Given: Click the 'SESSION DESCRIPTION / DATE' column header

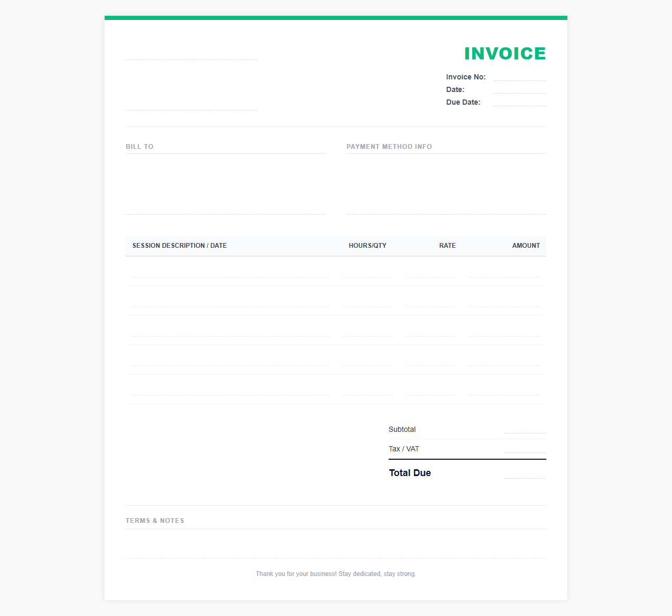Looking at the screenshot, I should 179,246.
